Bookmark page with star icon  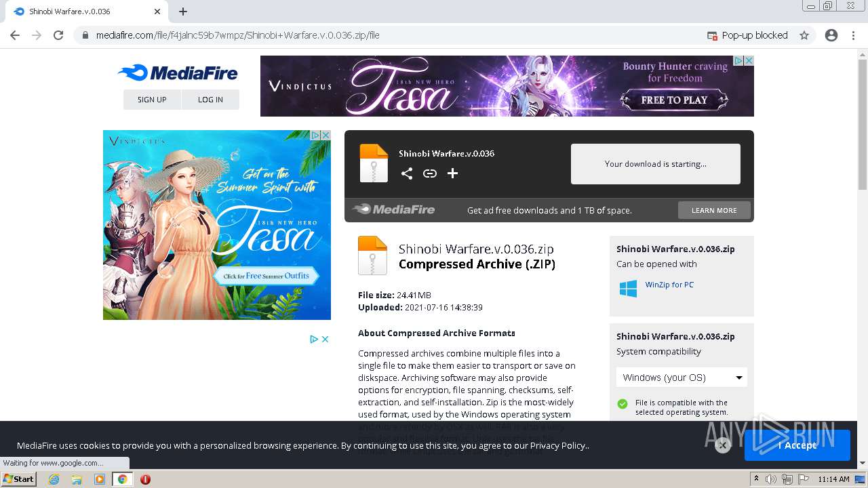[804, 35]
